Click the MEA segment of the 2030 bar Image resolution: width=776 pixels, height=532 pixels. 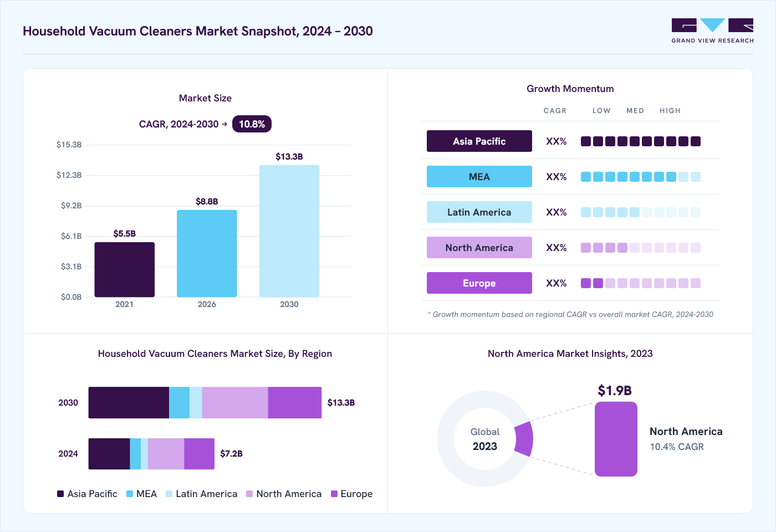pos(179,403)
